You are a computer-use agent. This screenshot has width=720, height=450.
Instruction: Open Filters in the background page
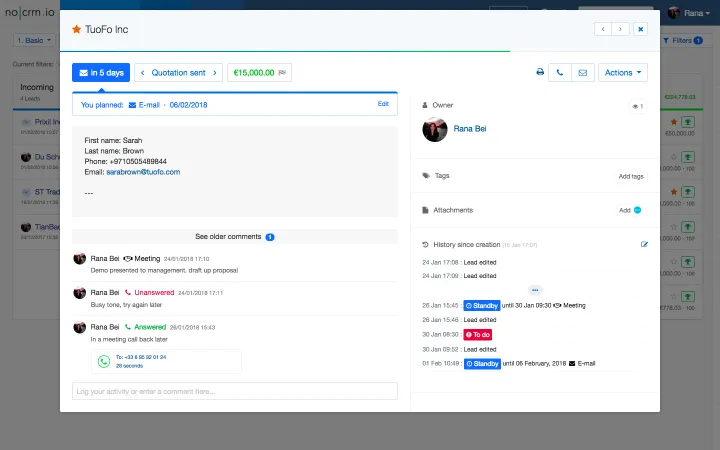click(682, 40)
